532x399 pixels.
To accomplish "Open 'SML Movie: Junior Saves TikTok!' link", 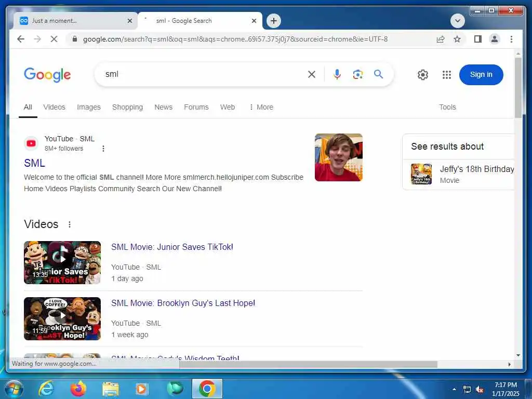I will 172,247.
